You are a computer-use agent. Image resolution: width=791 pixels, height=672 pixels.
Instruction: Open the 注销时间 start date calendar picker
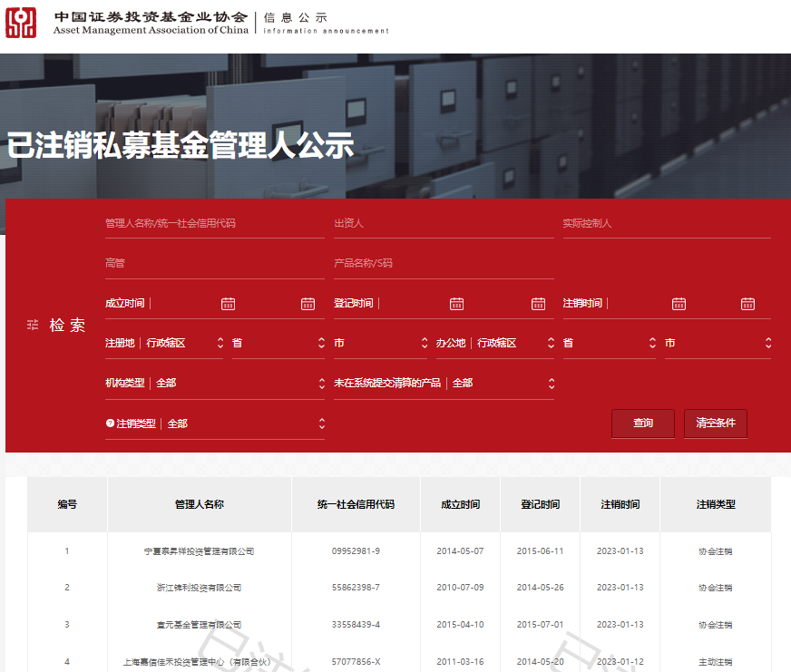pyautogui.click(x=679, y=303)
